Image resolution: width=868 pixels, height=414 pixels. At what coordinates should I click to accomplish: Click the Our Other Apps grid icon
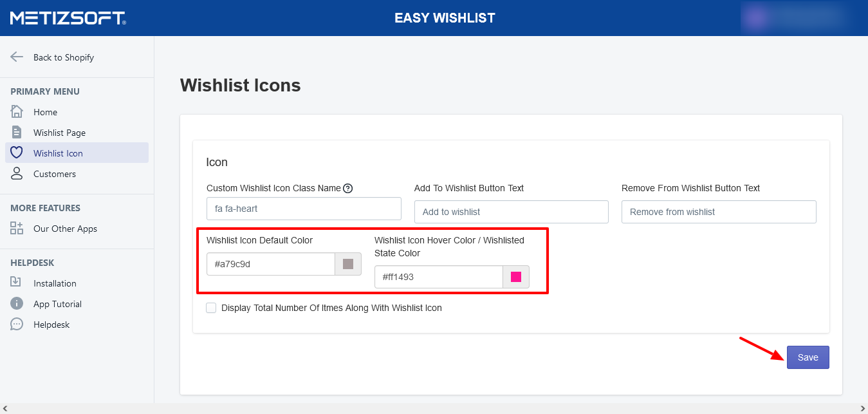click(x=17, y=228)
